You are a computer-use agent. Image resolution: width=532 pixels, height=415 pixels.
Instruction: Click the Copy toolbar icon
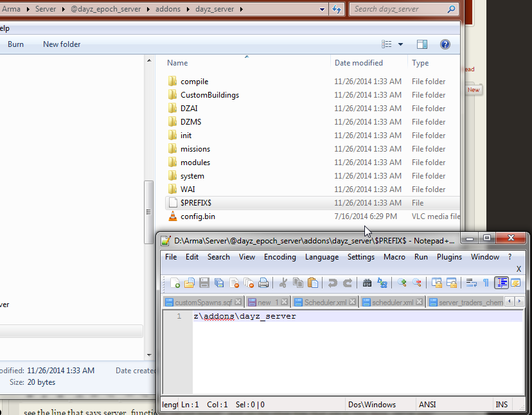pyautogui.click(x=298, y=283)
